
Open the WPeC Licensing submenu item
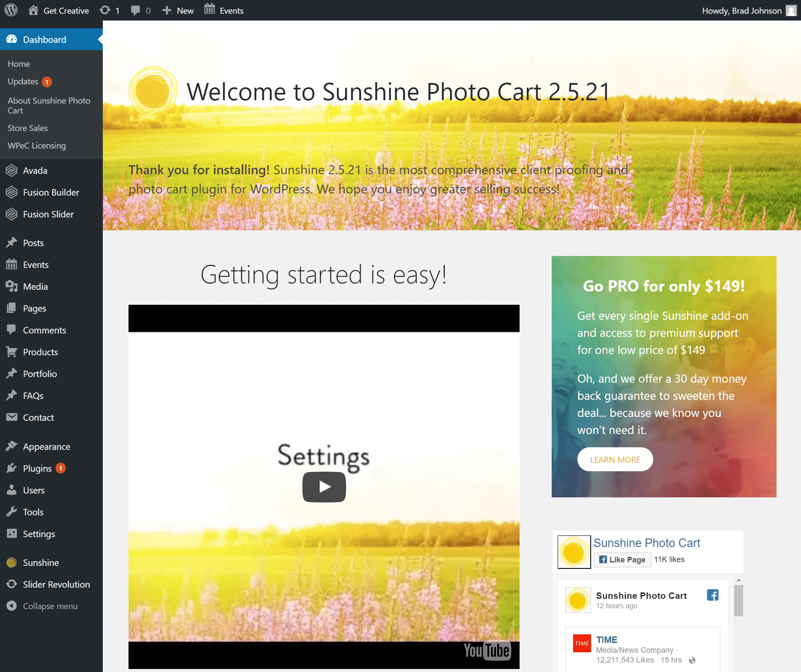(x=36, y=146)
